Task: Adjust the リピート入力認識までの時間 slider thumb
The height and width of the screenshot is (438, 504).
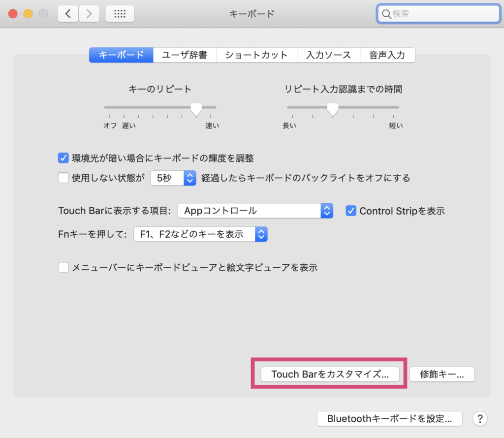Action: pos(333,109)
